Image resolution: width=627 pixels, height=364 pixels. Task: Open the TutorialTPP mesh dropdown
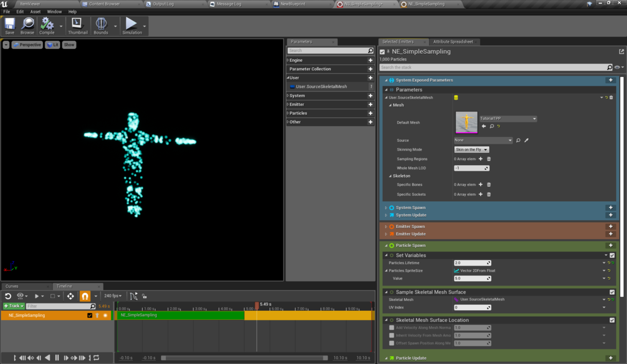pyautogui.click(x=508, y=119)
